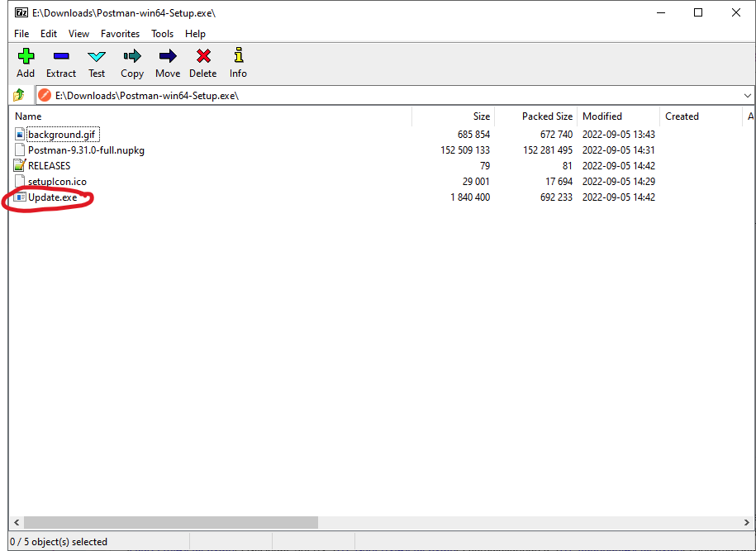Open the Help menu
The height and width of the screenshot is (551, 756).
point(195,34)
